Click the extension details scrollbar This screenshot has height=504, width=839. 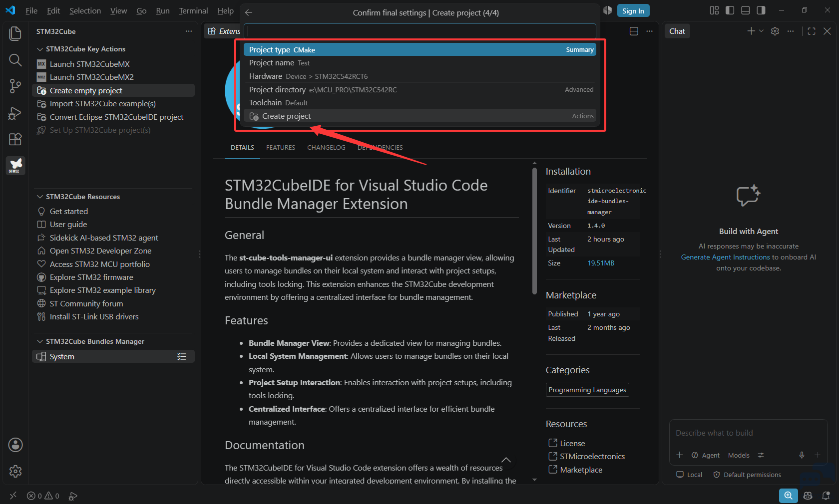pos(534,231)
